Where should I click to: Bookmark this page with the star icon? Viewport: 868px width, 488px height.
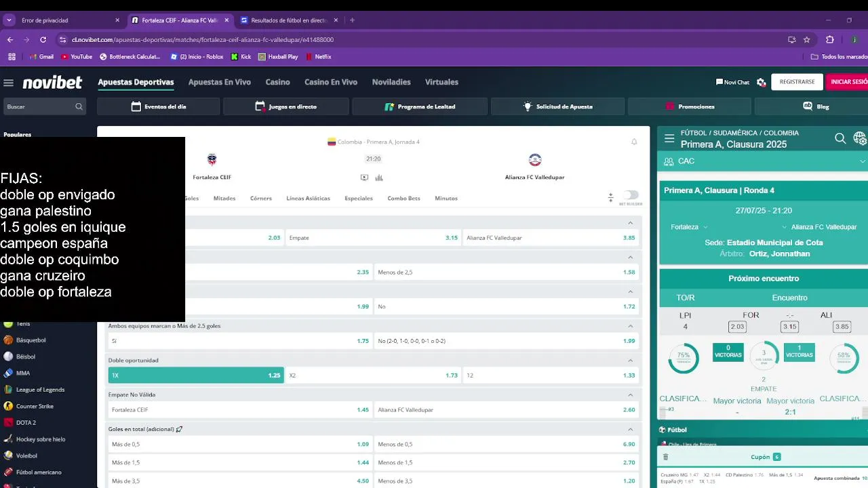[807, 39]
